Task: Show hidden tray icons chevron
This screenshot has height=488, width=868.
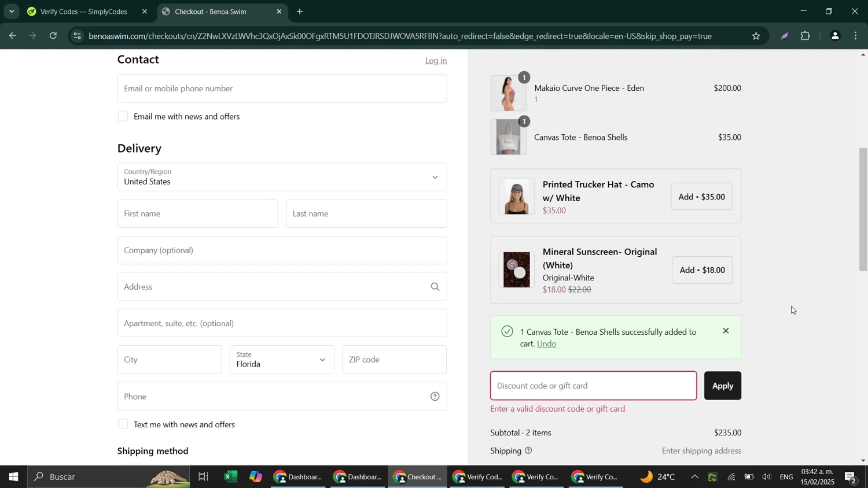Action: 695,477
